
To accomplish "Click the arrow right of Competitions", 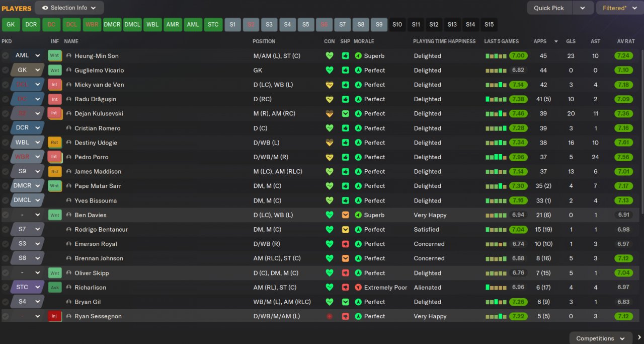I will [x=639, y=338].
